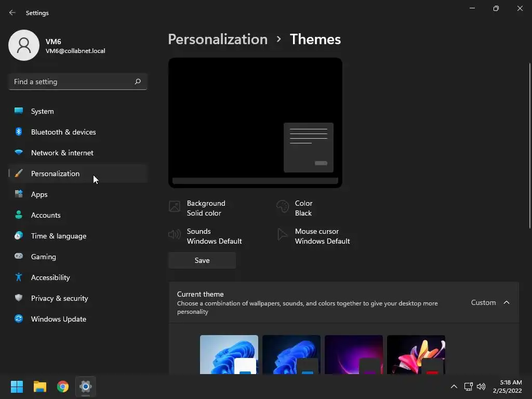
Task: Click the back arrow in Settings header
Action: click(x=12, y=12)
